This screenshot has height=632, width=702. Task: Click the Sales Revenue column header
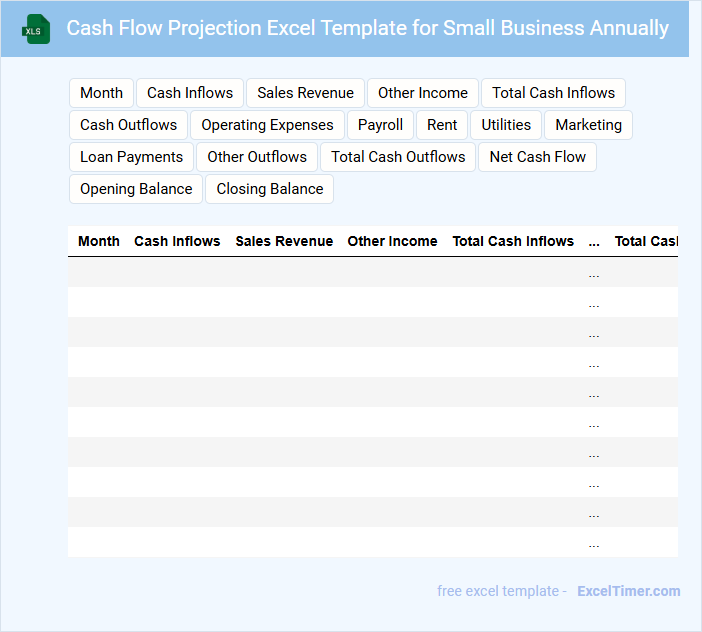(x=284, y=241)
